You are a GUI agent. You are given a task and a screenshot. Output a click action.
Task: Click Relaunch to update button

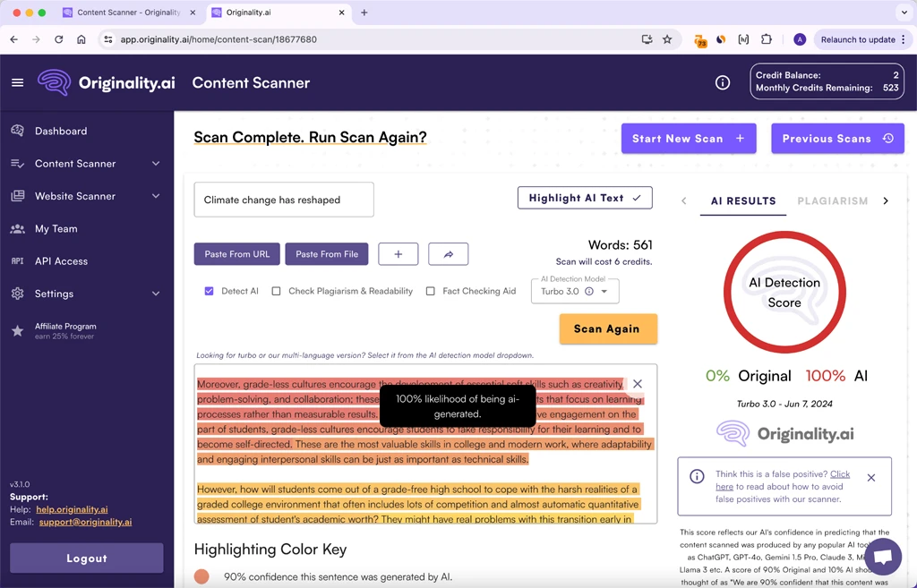[862, 39]
